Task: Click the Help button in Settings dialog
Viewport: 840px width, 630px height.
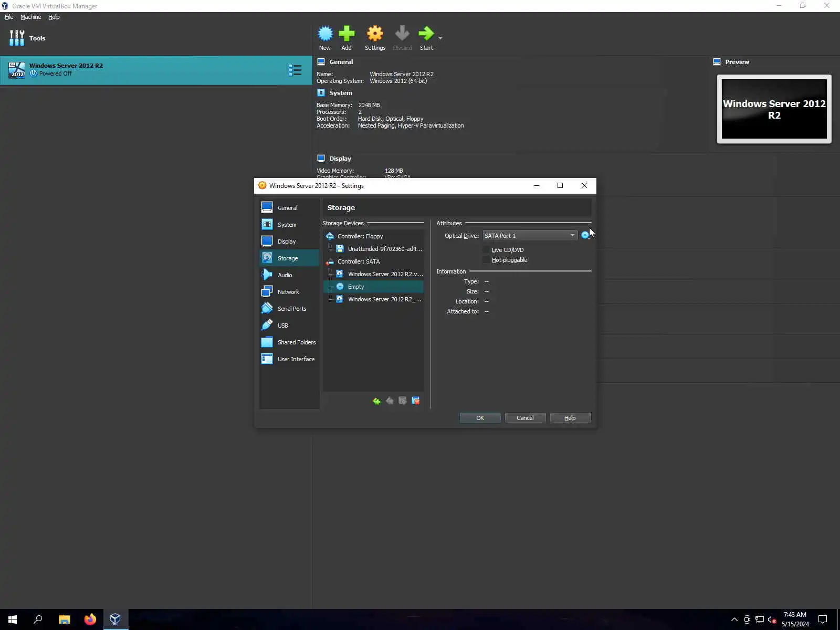Action: point(570,418)
